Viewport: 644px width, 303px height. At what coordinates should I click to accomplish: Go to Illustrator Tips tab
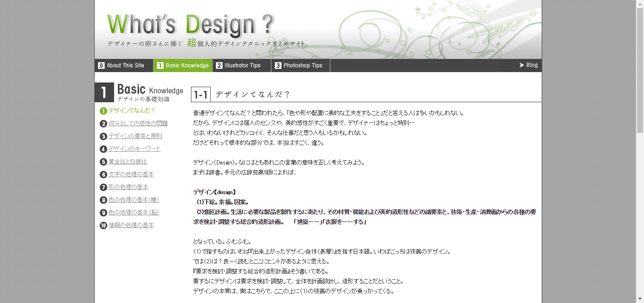242,66
